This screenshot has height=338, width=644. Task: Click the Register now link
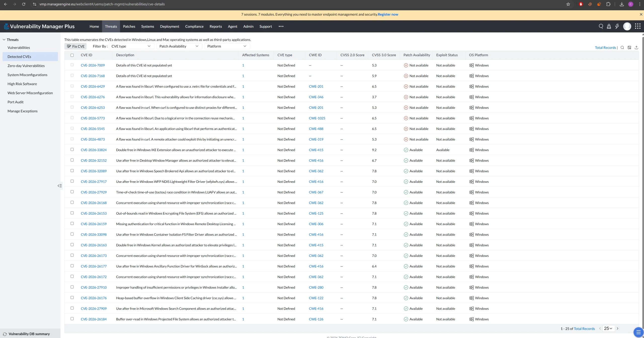pos(388,14)
